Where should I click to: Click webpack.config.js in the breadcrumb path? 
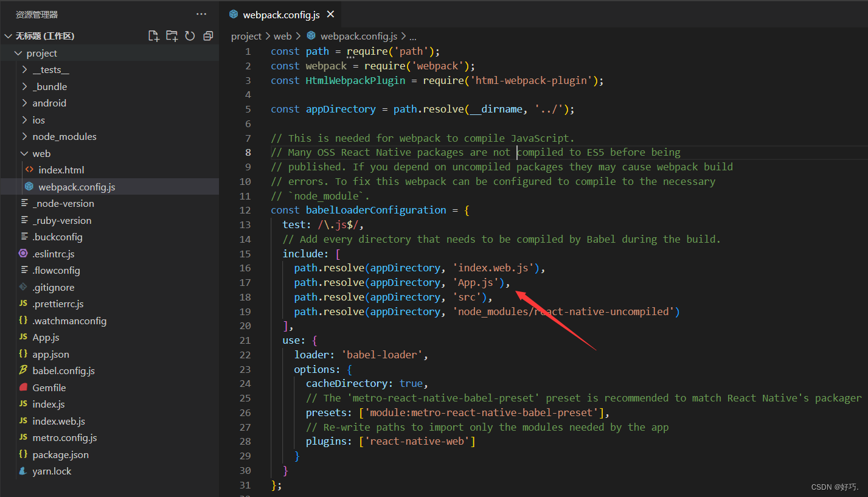359,36
